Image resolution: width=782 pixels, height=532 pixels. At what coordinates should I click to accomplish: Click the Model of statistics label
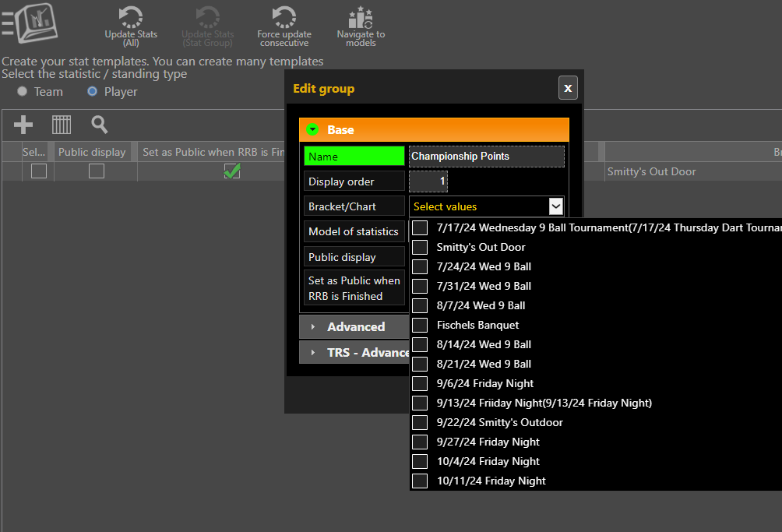pos(354,231)
